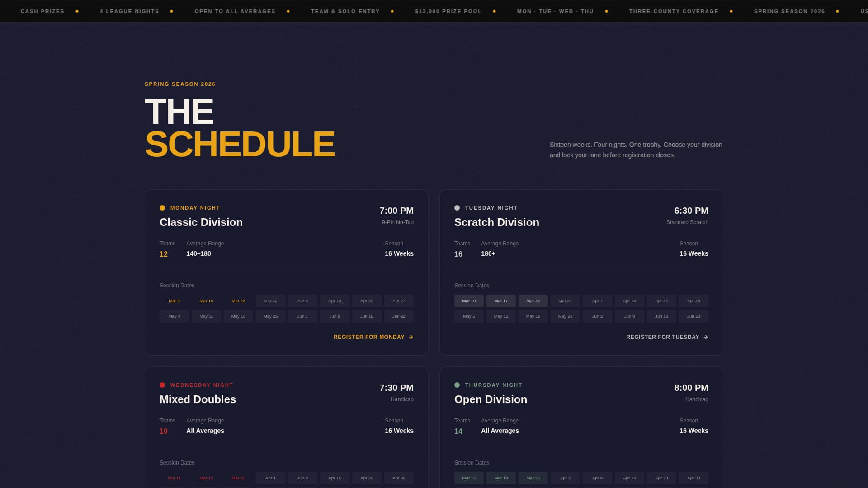Viewport: 868px width, 488px height.
Task: Click the May 11 date chip
Action: coord(206,316)
